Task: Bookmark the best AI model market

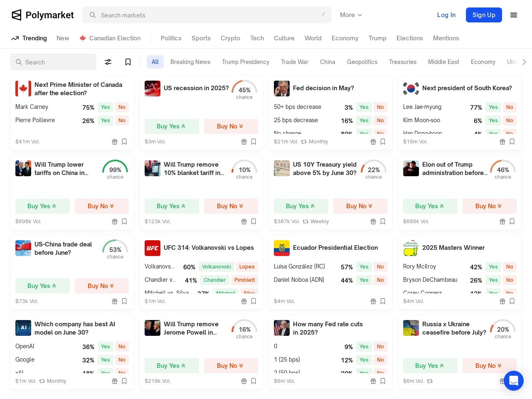Action: coord(124,381)
